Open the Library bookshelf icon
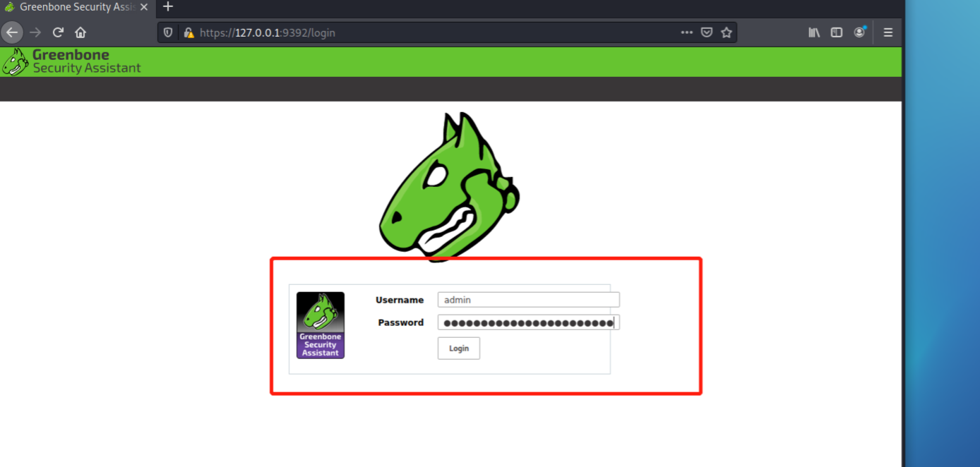The width and height of the screenshot is (980, 467). coord(814,32)
